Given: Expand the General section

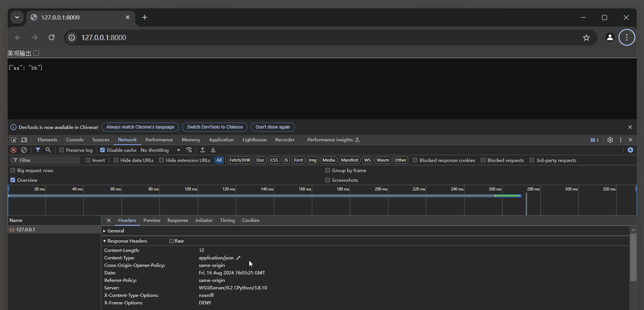Looking at the screenshot, I should click(116, 231).
